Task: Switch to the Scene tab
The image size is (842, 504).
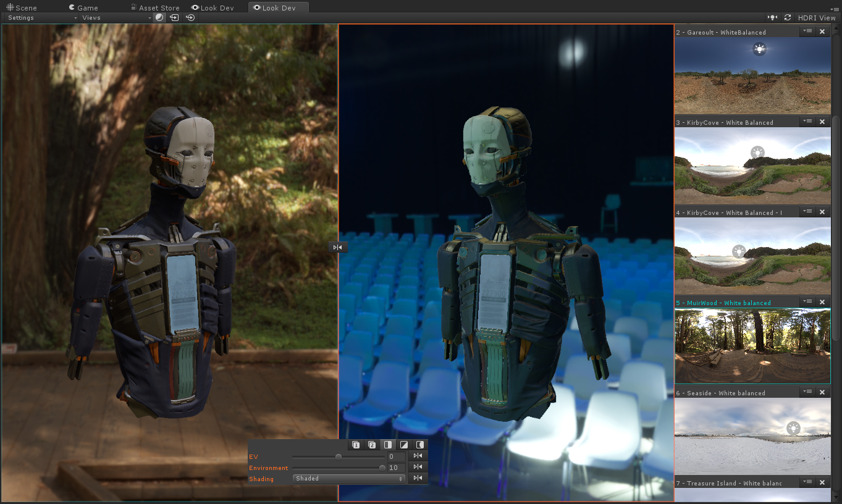Action: pos(23,7)
